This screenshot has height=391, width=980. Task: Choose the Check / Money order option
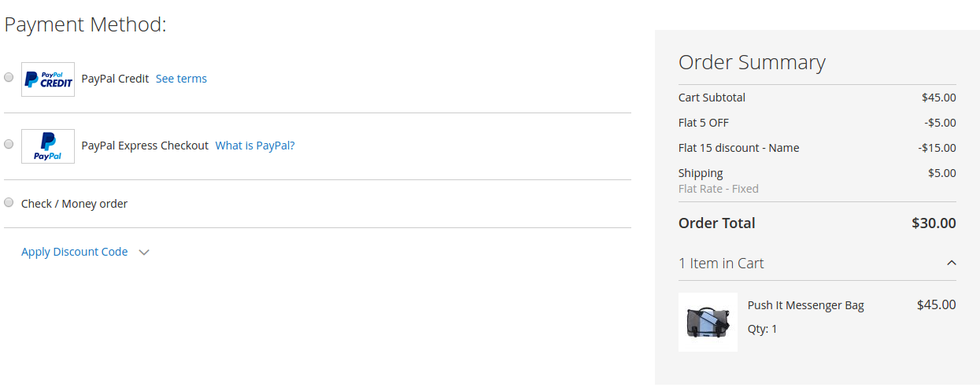9,202
